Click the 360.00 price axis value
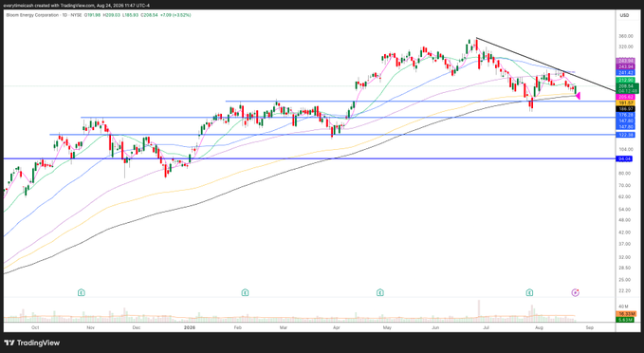644x353 pixels. (626, 36)
